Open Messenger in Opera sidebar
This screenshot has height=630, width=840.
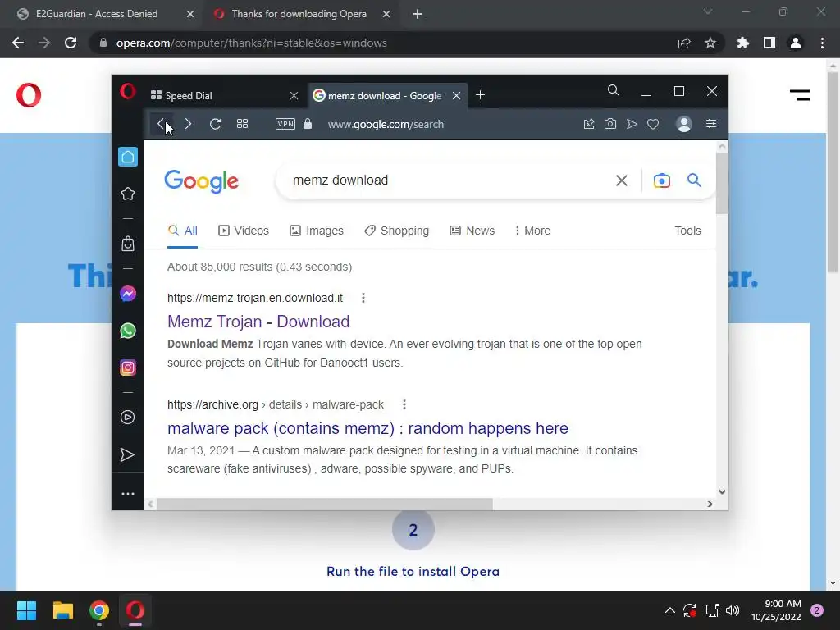click(x=128, y=294)
